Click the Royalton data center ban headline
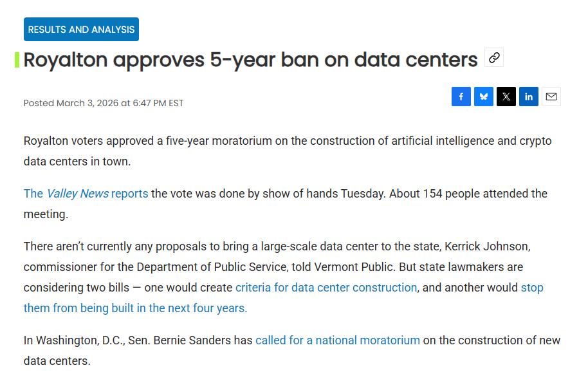This screenshot has width=588, height=381. (x=250, y=60)
